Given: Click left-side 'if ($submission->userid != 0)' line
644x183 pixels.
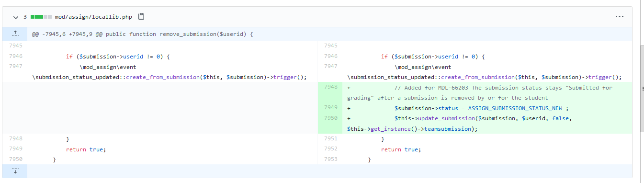Looking at the screenshot, I should 118,57.
